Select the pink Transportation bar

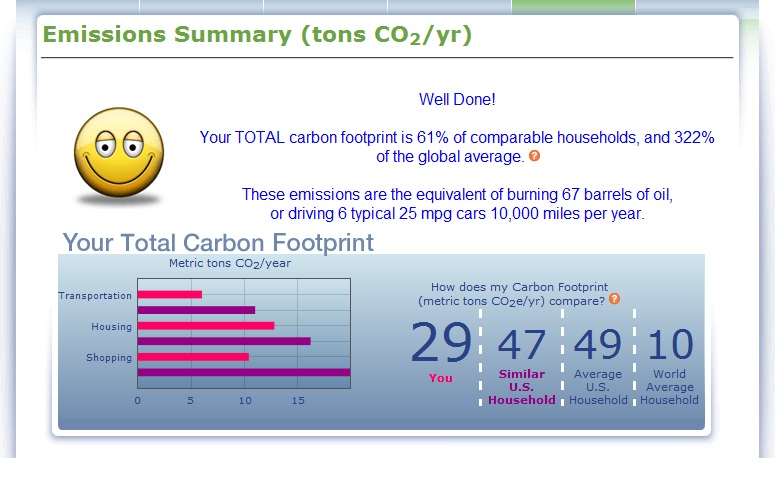click(170, 295)
